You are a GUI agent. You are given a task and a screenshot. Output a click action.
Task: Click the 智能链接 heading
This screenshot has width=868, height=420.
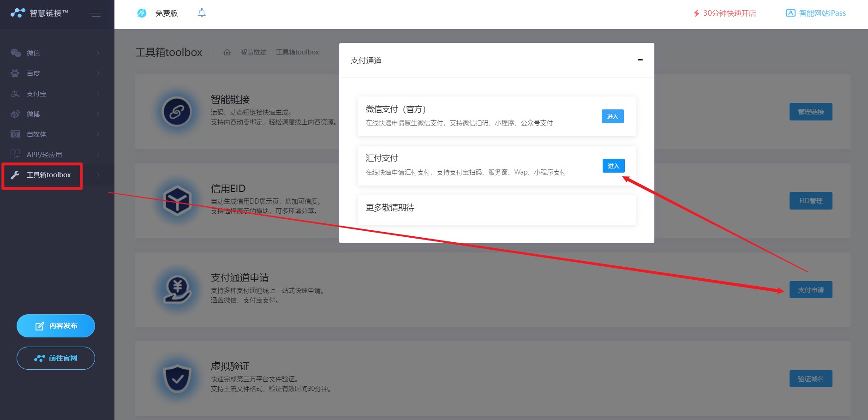pos(230,99)
